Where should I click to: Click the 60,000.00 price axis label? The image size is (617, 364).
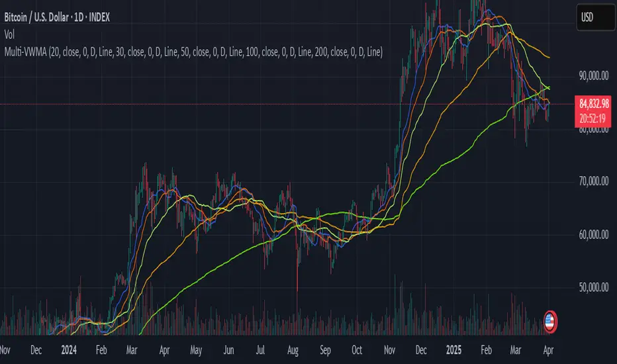(593, 234)
